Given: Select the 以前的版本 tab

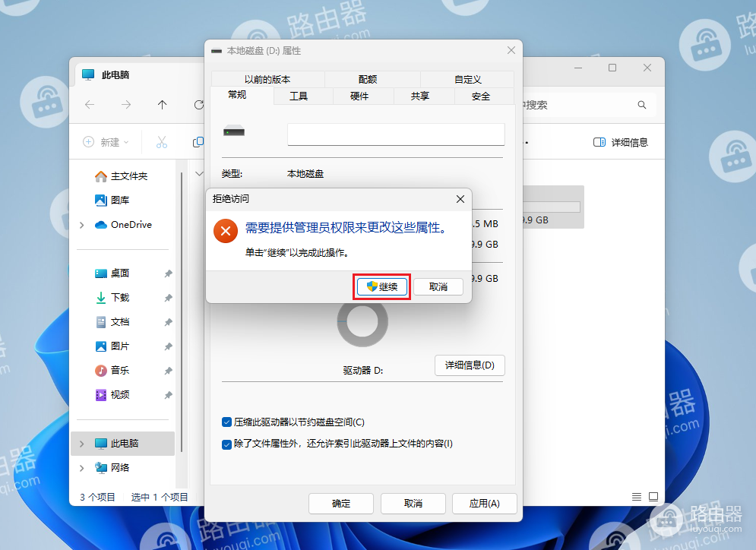Looking at the screenshot, I should click(x=267, y=79).
